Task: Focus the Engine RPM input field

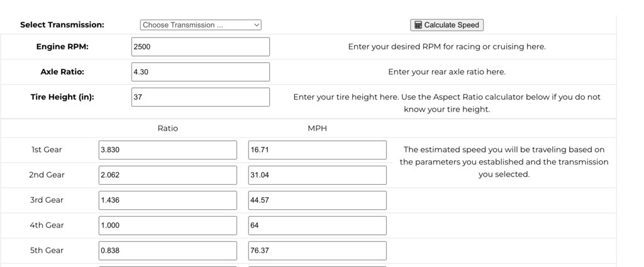Action: [x=201, y=46]
